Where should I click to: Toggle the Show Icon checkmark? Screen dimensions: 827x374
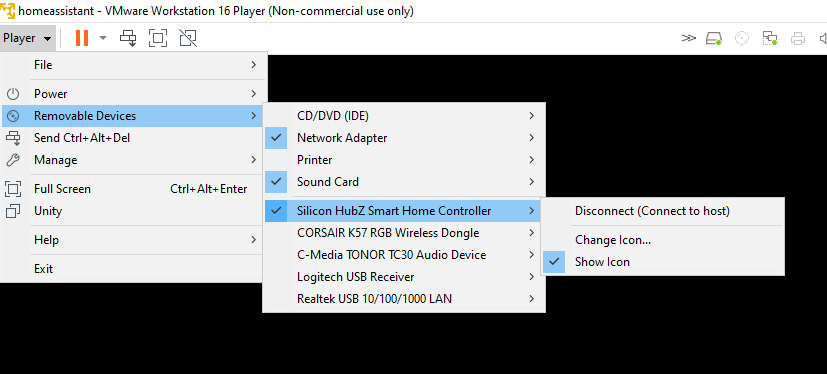(554, 262)
